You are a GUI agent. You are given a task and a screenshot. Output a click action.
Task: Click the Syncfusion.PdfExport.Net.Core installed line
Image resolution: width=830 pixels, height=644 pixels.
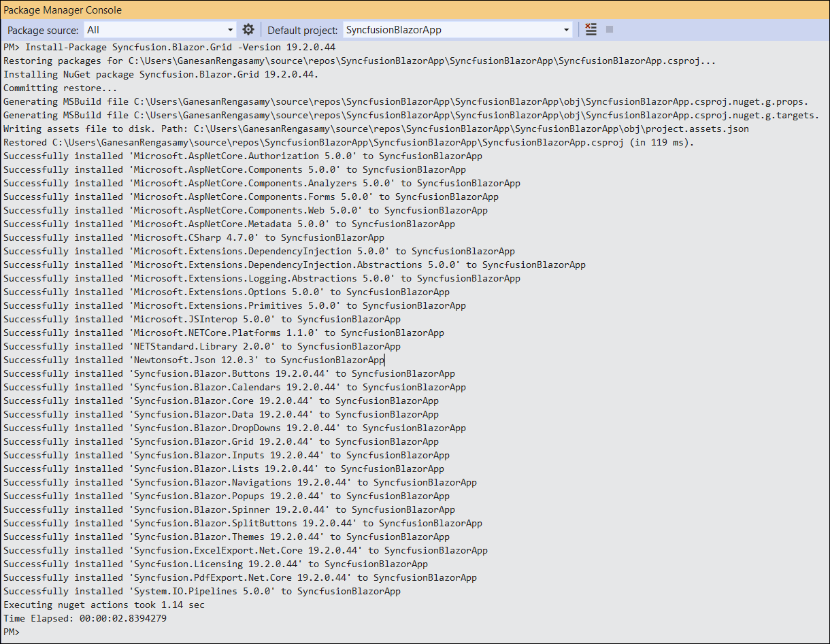(x=240, y=577)
